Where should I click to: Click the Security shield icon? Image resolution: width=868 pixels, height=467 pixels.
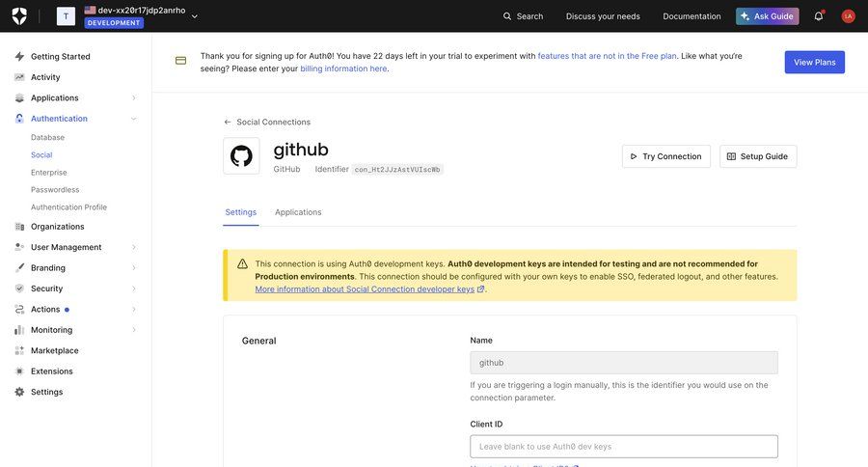tap(19, 288)
